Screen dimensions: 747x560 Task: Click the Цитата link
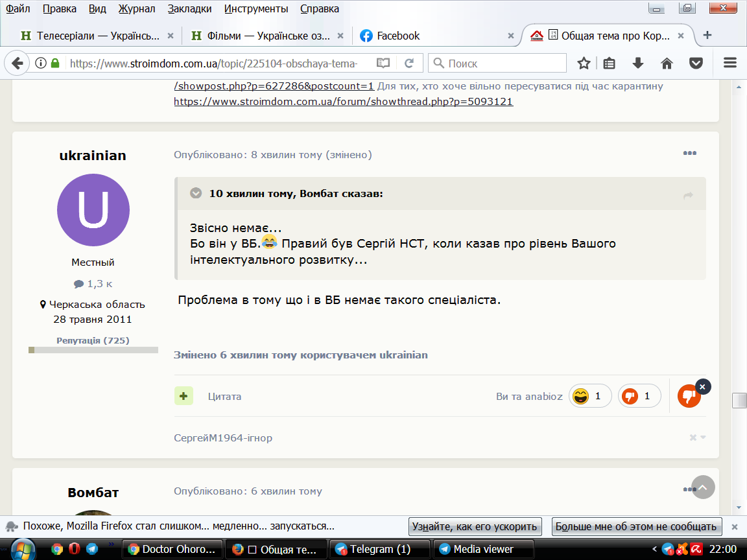tap(224, 396)
